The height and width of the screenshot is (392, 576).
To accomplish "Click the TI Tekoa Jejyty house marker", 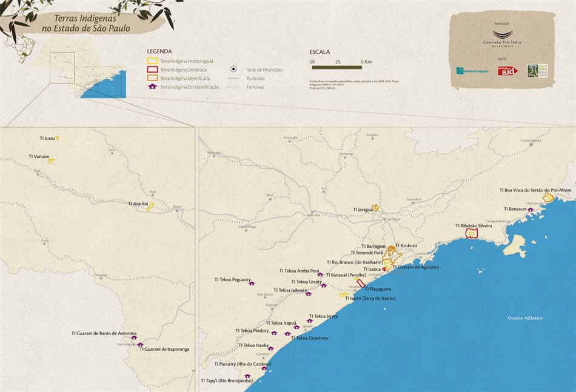I will point(309,321).
